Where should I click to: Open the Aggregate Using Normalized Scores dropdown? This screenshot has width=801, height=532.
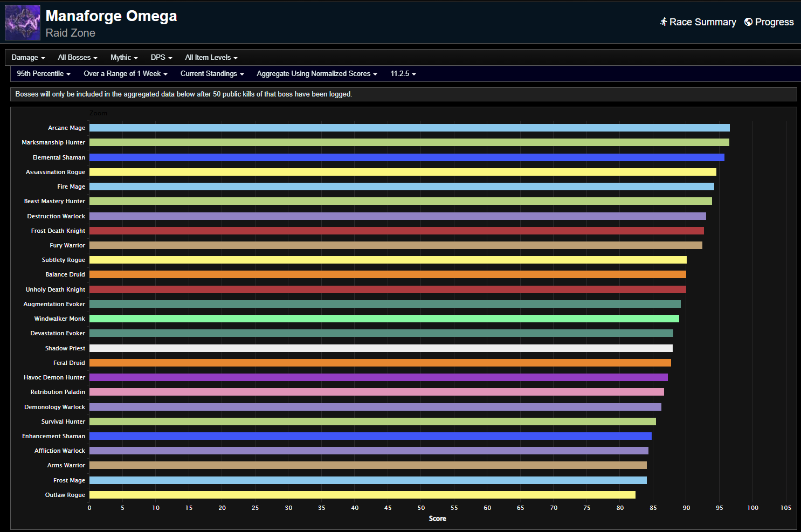point(316,74)
